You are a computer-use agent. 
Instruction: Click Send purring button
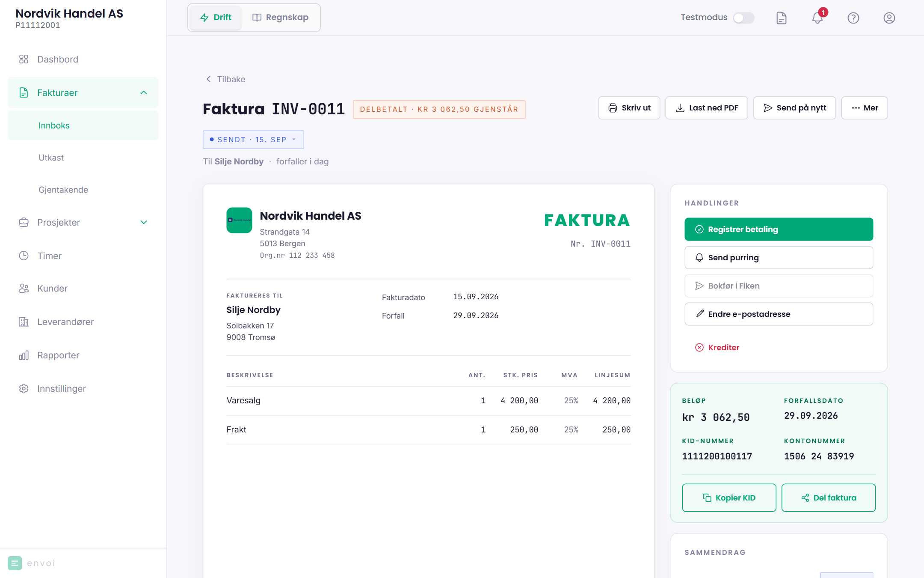click(779, 258)
